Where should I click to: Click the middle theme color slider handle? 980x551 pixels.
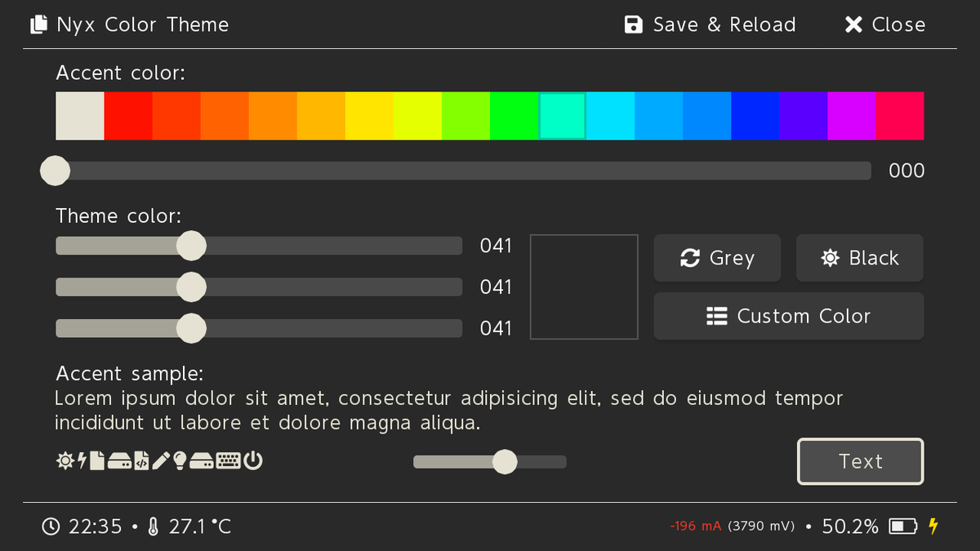click(x=191, y=287)
